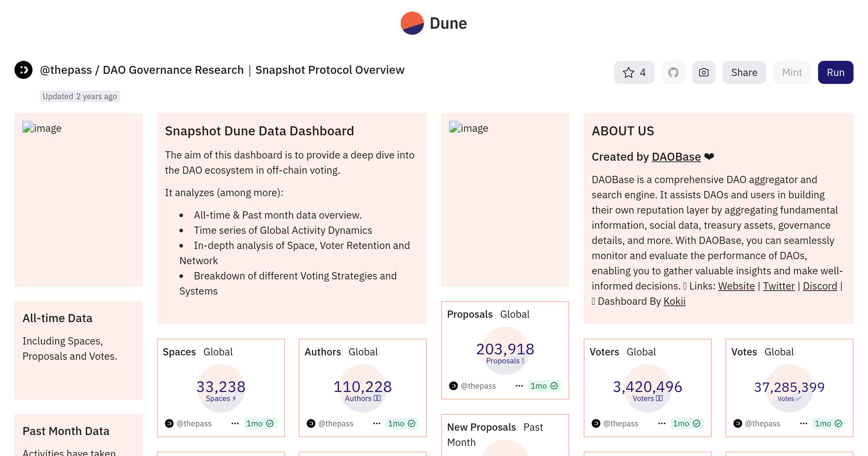This screenshot has width=868, height=456.
Task: Click verified checkmark badge on Spaces card
Action: click(x=270, y=423)
